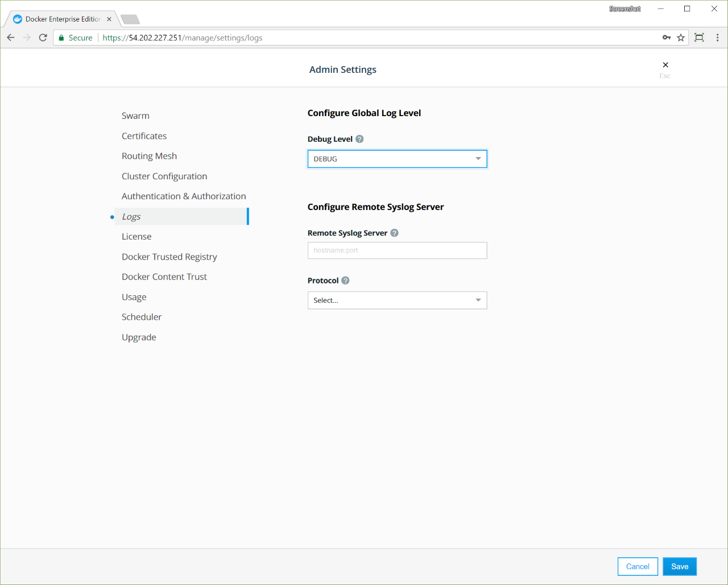This screenshot has height=585, width=728.
Task: Close the Docker Enterprise Edition browser tab
Action: click(109, 19)
